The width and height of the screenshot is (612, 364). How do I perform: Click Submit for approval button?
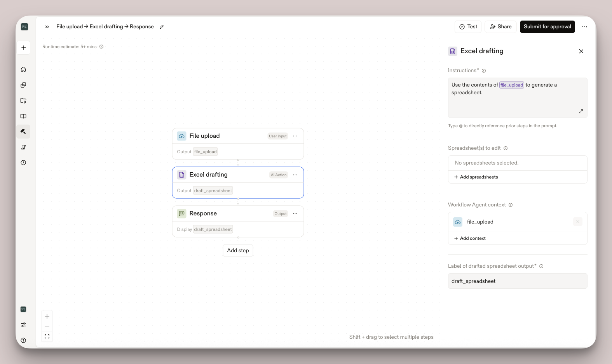(x=547, y=27)
